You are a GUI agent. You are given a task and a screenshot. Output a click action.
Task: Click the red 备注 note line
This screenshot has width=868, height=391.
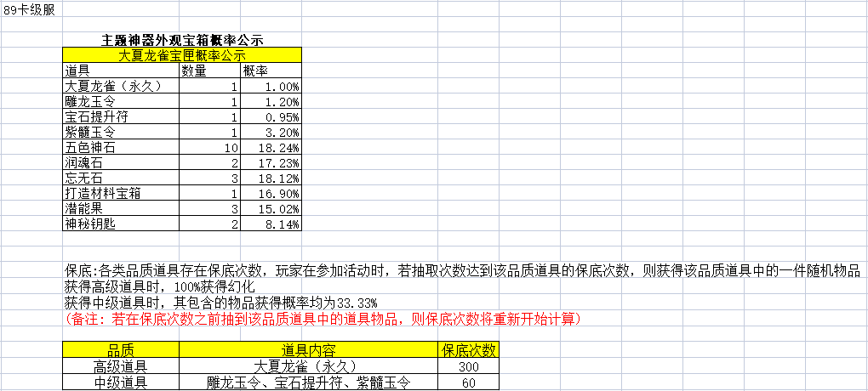(x=323, y=319)
